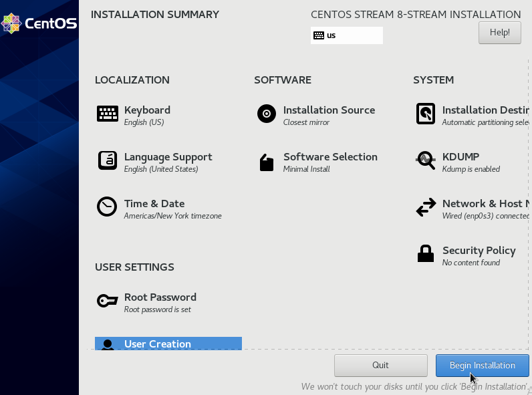532x395 pixels.
Task: Click the Quit button
Action: (x=381, y=366)
